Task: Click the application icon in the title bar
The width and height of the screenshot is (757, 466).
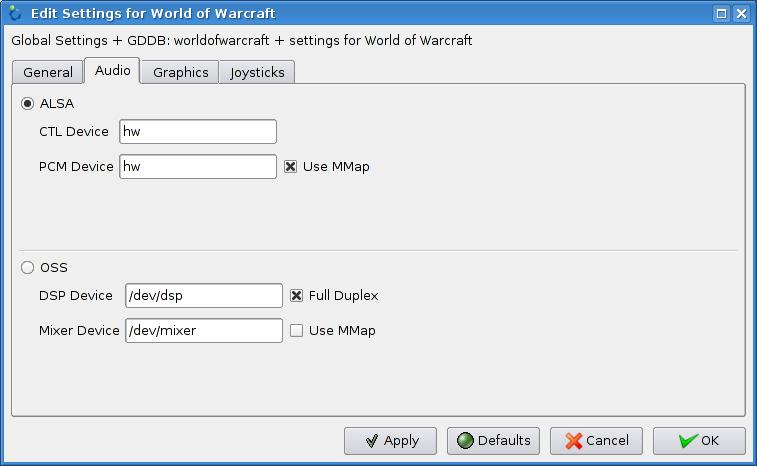Action: pyautogui.click(x=14, y=13)
